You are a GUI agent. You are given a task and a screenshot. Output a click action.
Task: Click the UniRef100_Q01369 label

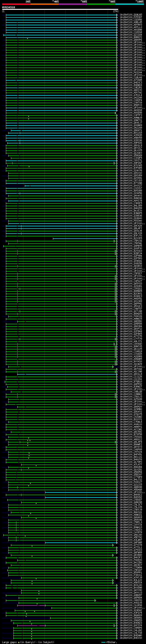pyautogui.click(x=131, y=301)
